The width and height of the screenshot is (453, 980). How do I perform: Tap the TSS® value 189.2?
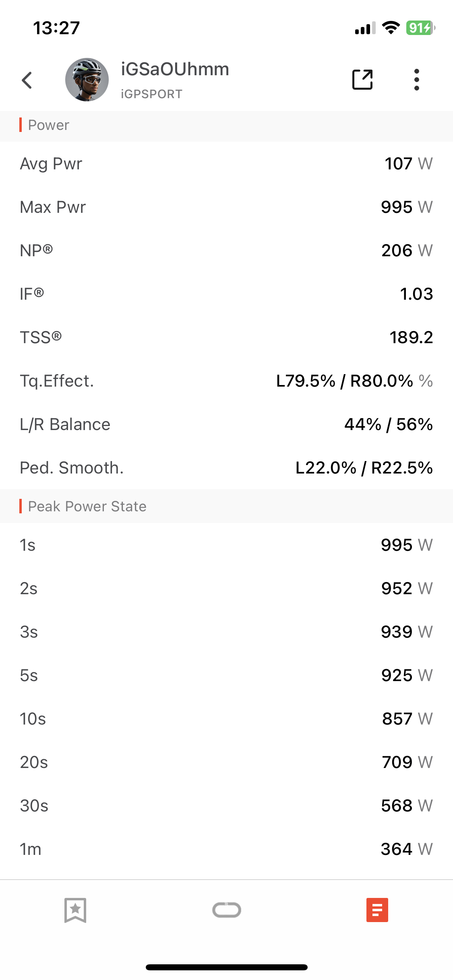(x=411, y=338)
